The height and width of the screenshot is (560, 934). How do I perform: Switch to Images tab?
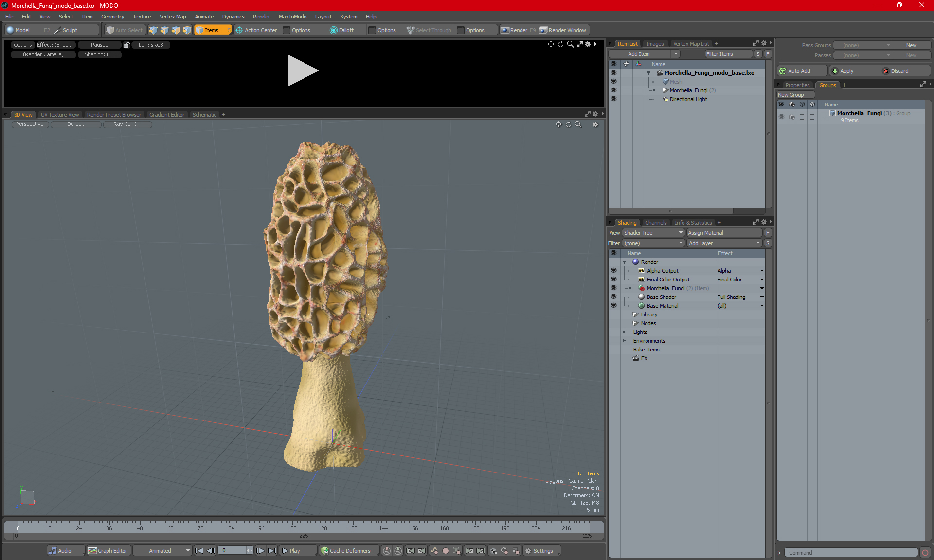(x=655, y=44)
